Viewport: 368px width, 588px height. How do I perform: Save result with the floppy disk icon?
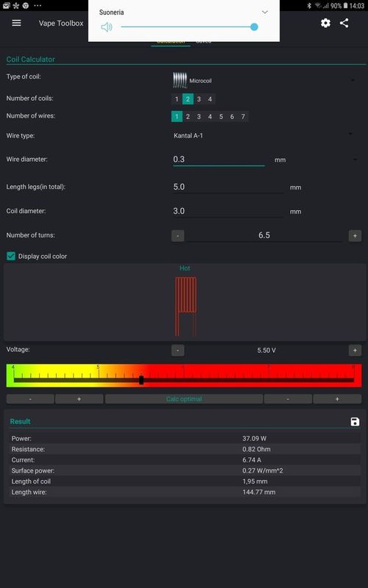point(355,421)
